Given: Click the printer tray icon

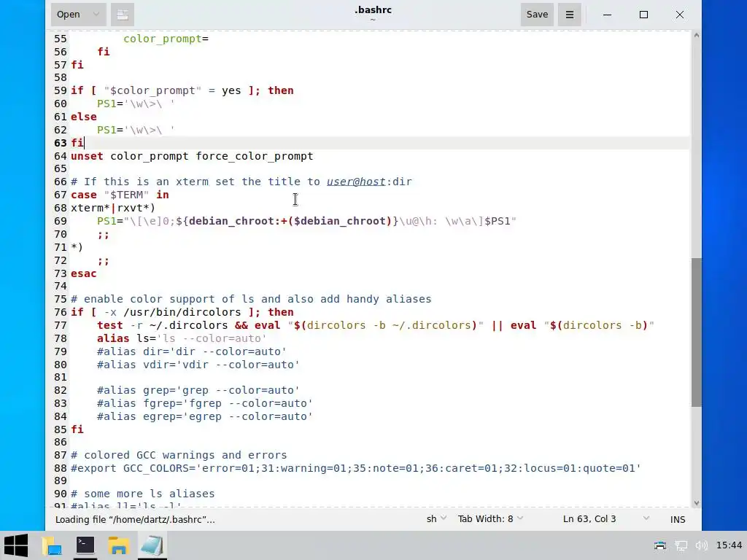Looking at the screenshot, I should pos(659,545).
